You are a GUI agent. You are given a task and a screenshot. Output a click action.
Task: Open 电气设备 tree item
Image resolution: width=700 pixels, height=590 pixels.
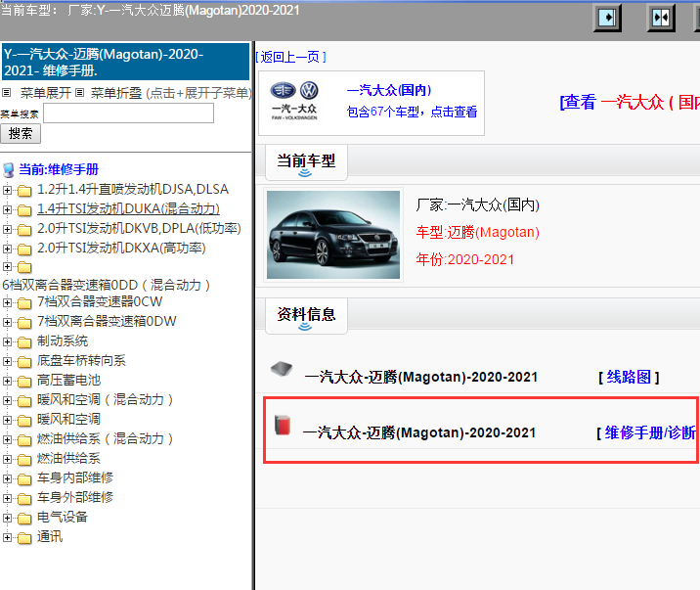pos(63,518)
